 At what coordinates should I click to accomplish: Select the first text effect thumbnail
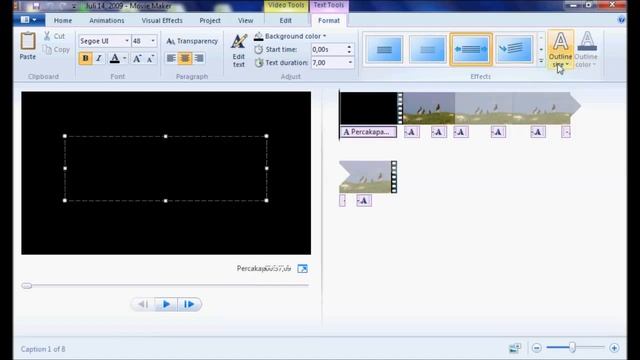pyautogui.click(x=384, y=49)
